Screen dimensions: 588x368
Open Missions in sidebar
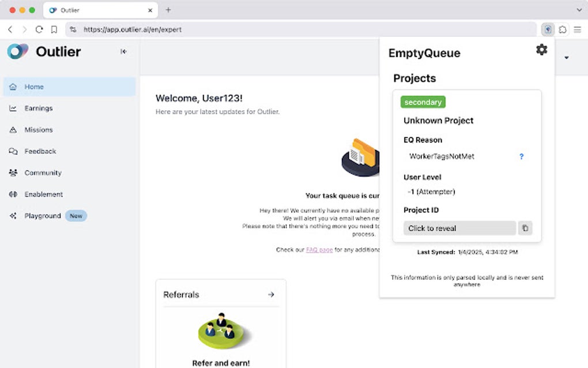click(38, 130)
